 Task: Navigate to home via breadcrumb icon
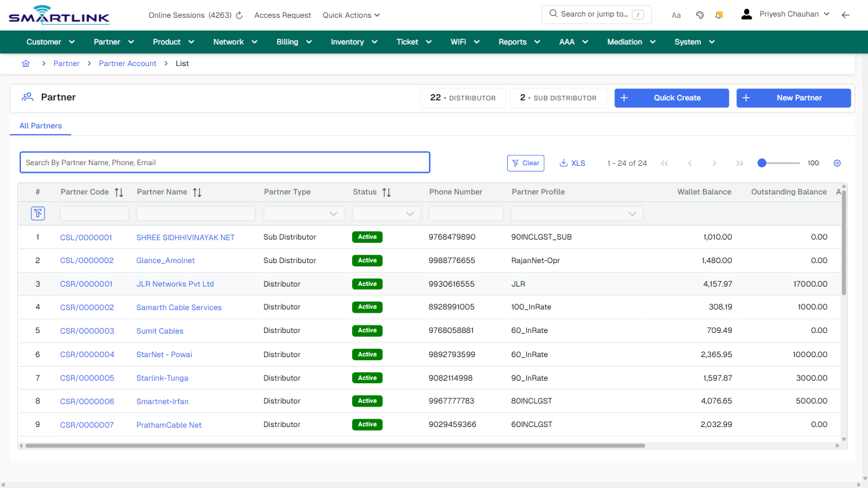tap(25, 64)
